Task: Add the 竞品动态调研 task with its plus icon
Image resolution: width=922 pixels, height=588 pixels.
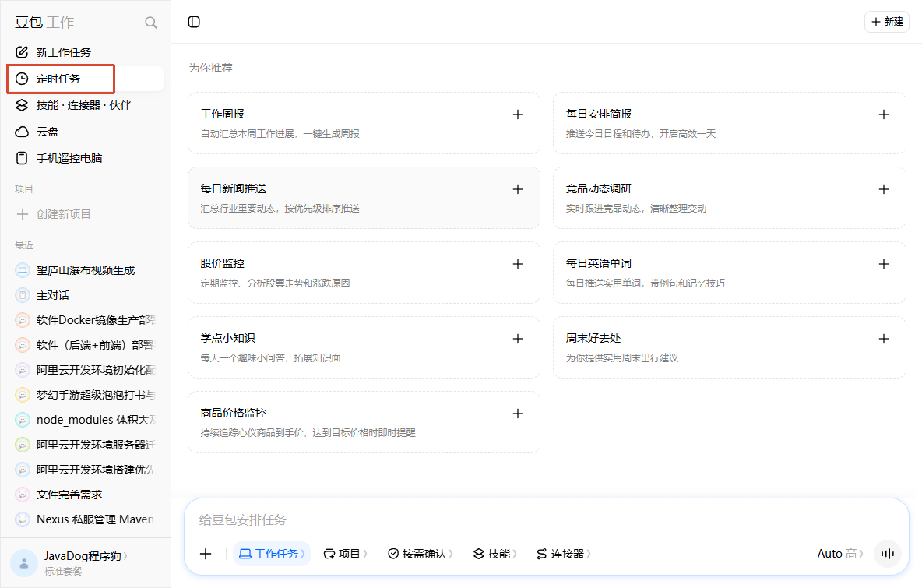Action: tap(883, 189)
